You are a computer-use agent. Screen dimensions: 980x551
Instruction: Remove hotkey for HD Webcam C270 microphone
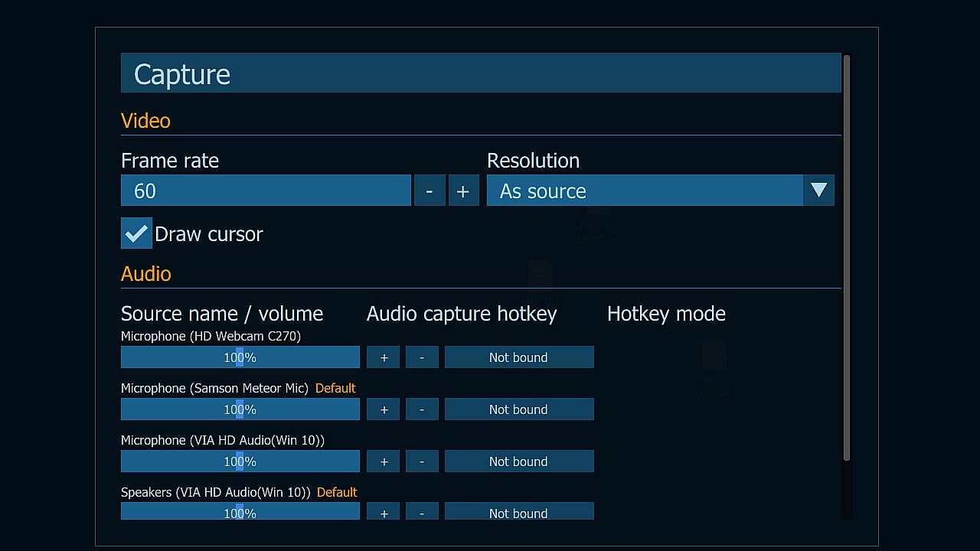tap(422, 357)
